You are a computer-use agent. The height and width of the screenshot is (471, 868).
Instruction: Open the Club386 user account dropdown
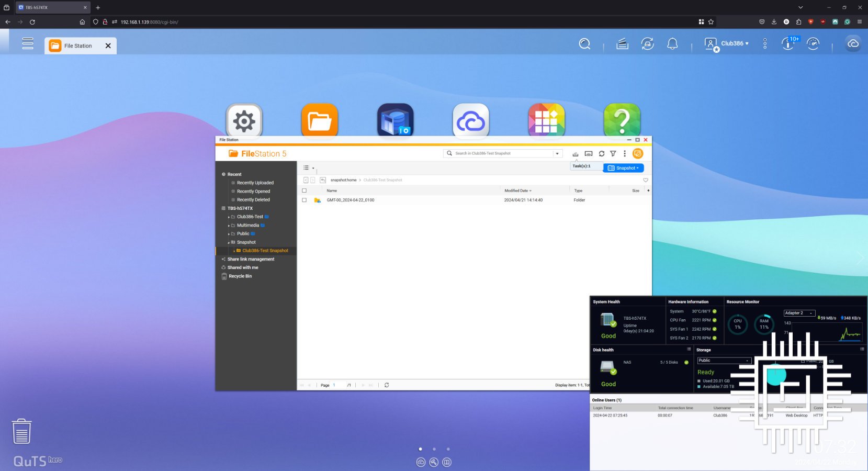(x=727, y=44)
